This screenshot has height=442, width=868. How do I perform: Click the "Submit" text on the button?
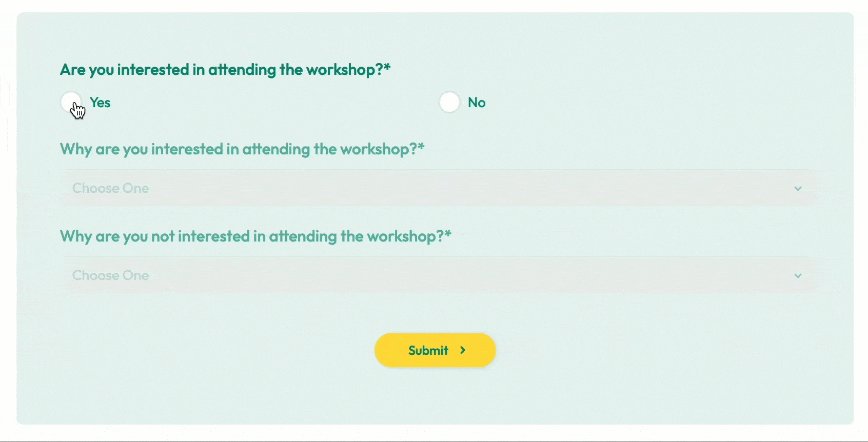(x=428, y=351)
